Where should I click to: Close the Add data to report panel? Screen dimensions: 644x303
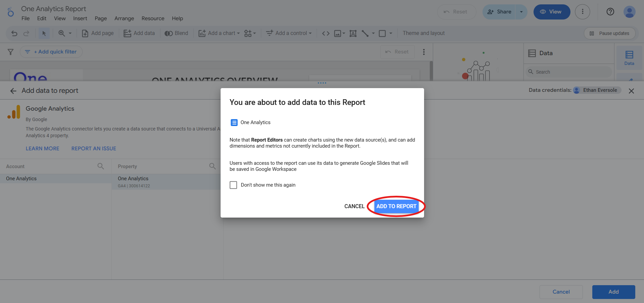(x=631, y=91)
